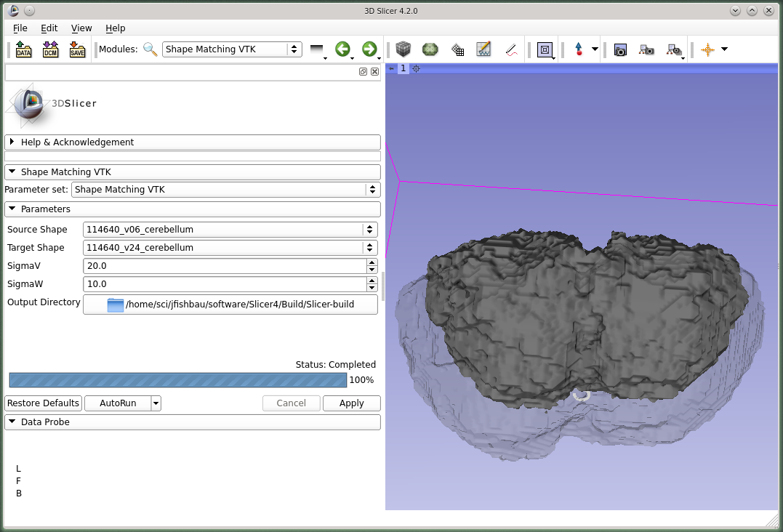Pin the 3D view controller pushpin

pos(391,68)
